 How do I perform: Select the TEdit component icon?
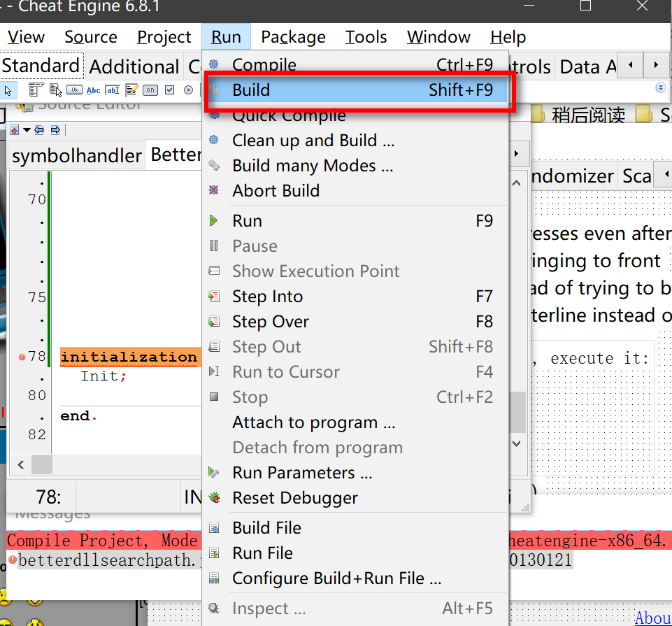113,90
